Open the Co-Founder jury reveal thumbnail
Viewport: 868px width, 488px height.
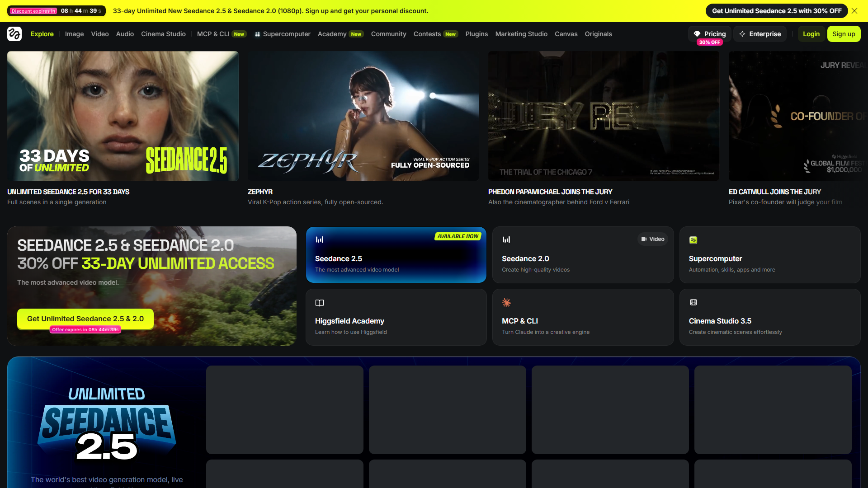[x=798, y=116]
